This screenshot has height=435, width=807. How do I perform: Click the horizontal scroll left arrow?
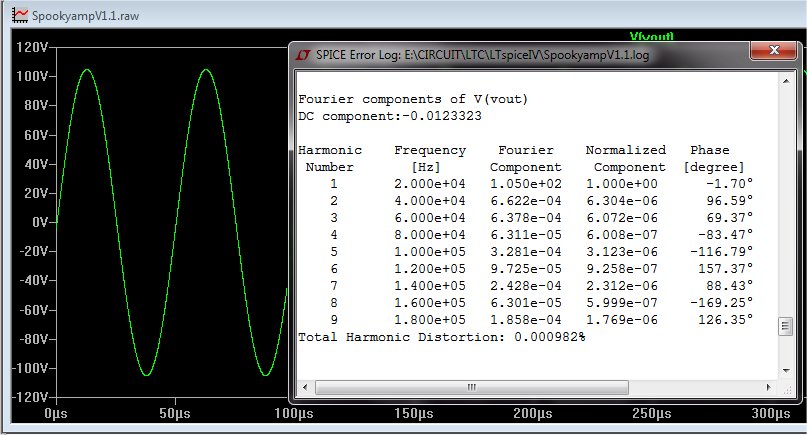[x=305, y=387]
